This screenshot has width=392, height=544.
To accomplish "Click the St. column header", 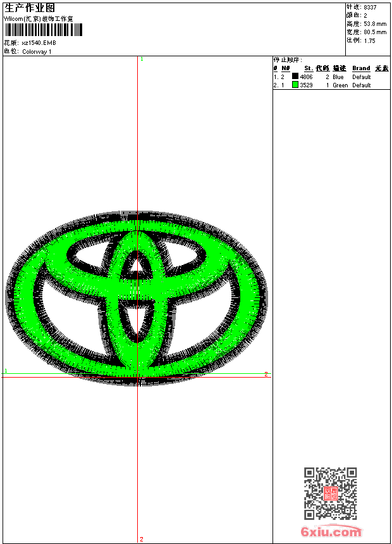I will pos(309,68).
